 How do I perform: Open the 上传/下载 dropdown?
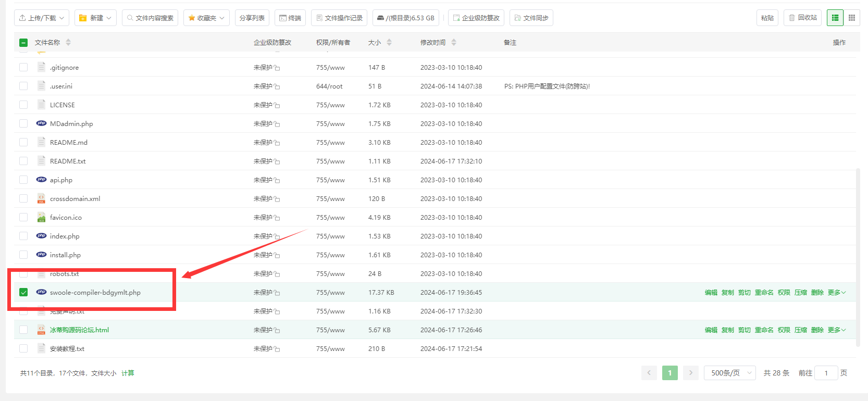point(42,18)
